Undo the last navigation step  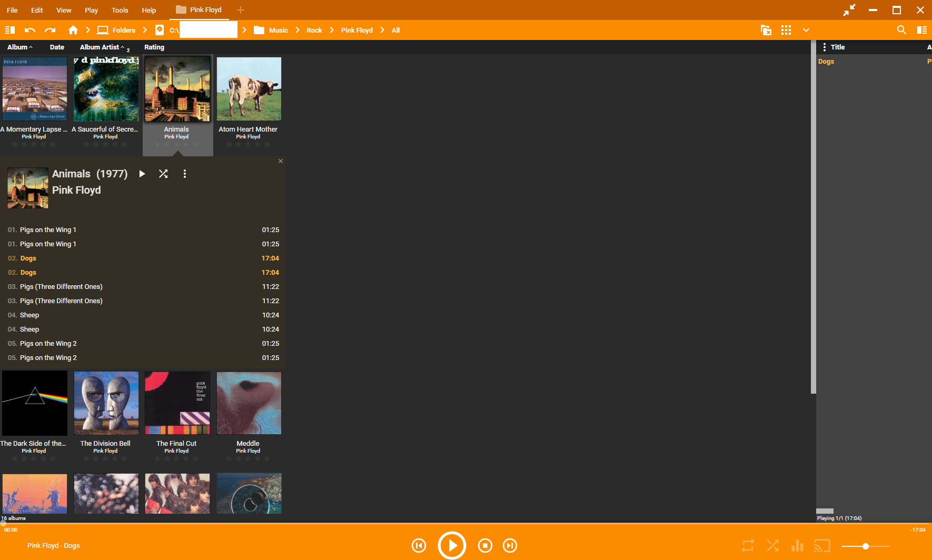click(30, 30)
